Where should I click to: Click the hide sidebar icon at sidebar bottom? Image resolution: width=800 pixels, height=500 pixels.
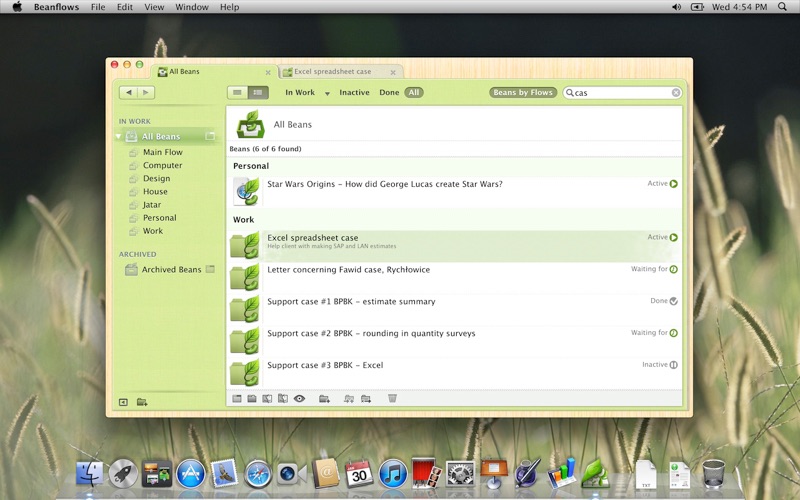tap(123, 402)
